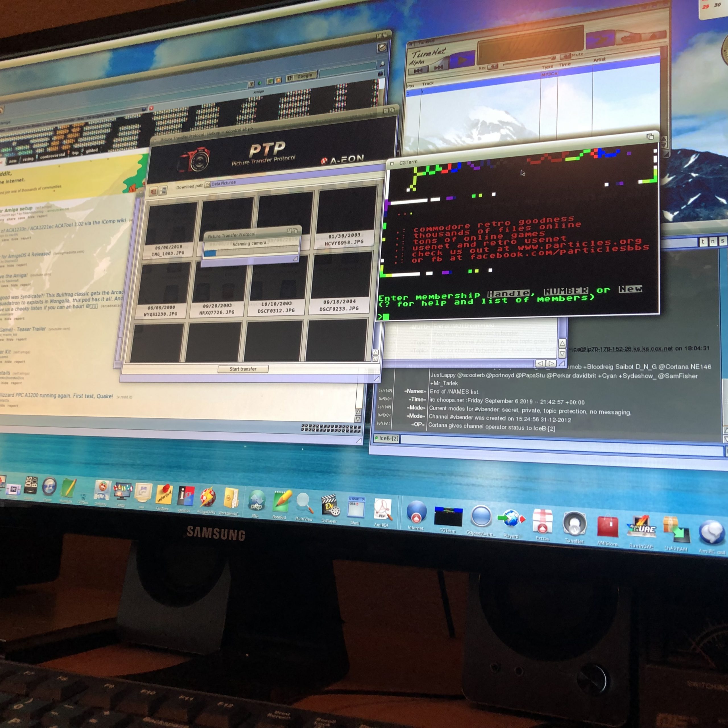Open the DigMeUp dock icon
This screenshot has height=728, width=728.
[x=102, y=490]
